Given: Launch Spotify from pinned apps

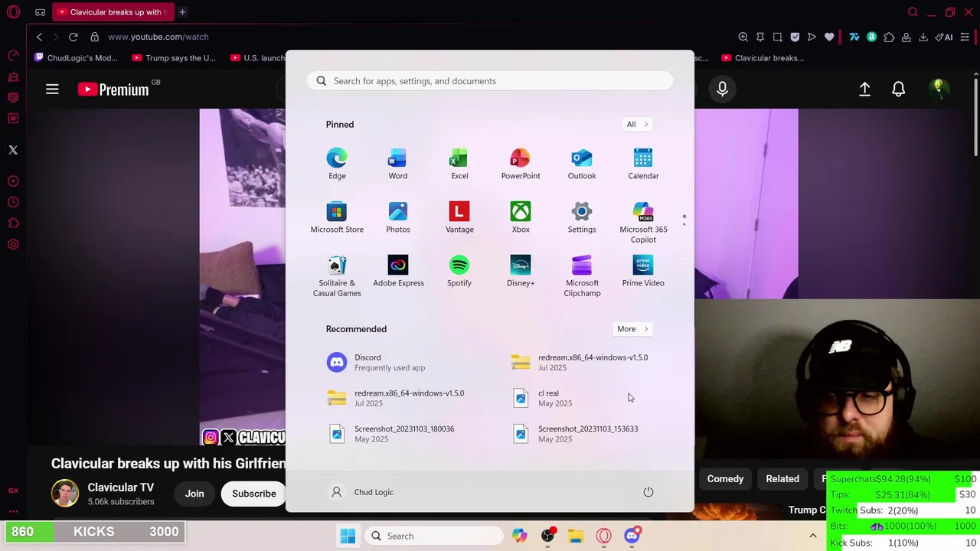Looking at the screenshot, I should coord(459,271).
